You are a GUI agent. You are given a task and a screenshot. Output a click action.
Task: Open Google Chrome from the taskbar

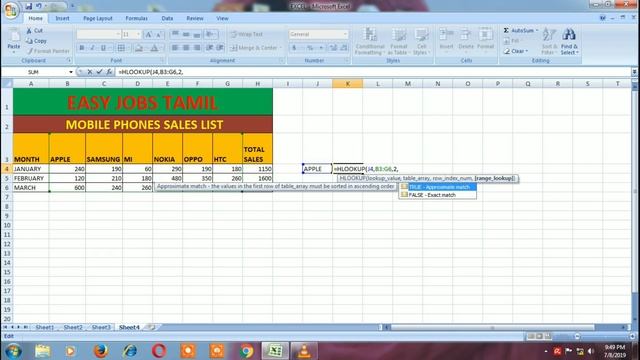pos(246,351)
